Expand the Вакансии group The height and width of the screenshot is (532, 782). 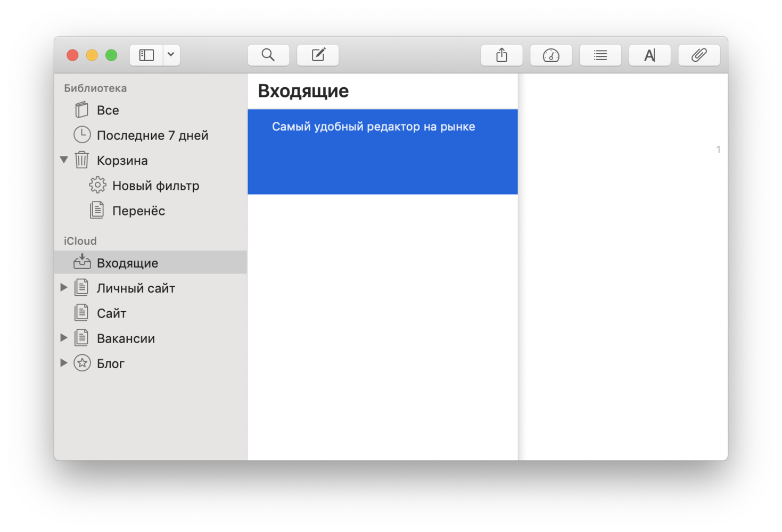click(x=64, y=338)
